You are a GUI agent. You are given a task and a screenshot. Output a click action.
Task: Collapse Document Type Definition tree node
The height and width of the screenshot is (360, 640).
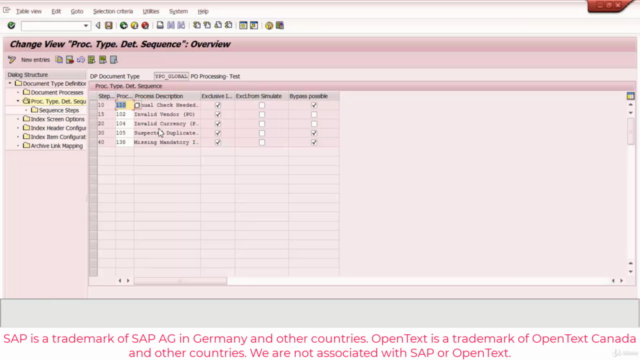pyautogui.click(x=10, y=83)
